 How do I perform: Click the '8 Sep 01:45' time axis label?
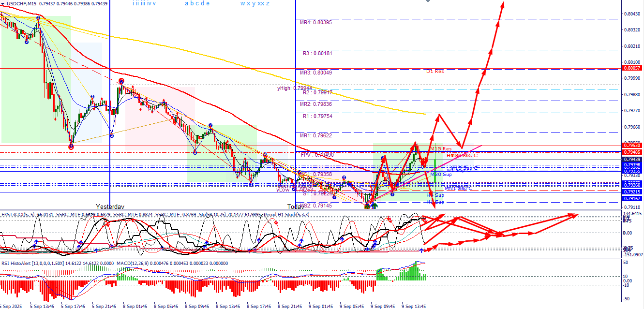click(x=135, y=306)
